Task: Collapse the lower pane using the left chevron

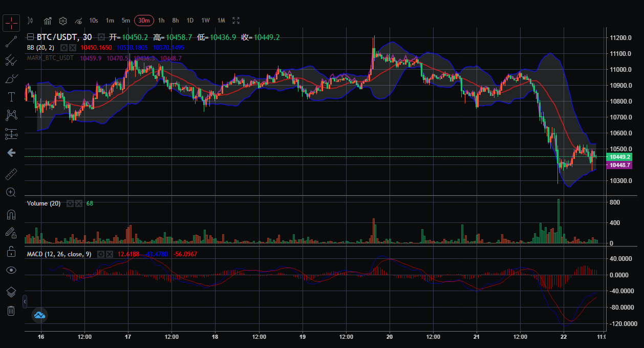Action: click(24, 302)
